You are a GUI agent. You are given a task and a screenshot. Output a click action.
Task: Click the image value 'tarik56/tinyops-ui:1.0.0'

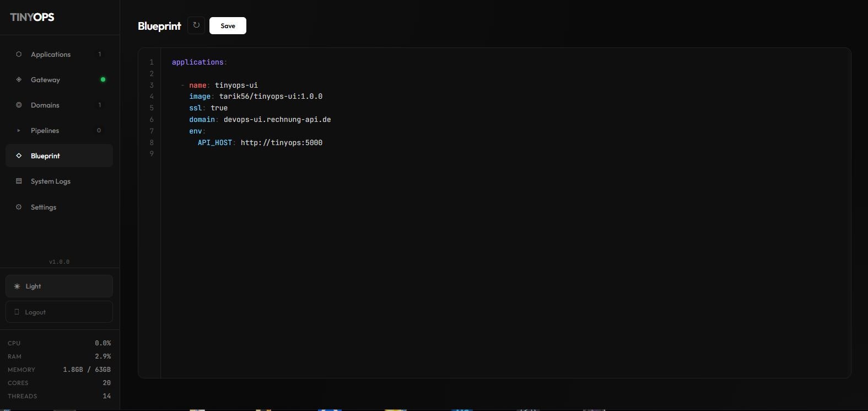click(x=271, y=97)
